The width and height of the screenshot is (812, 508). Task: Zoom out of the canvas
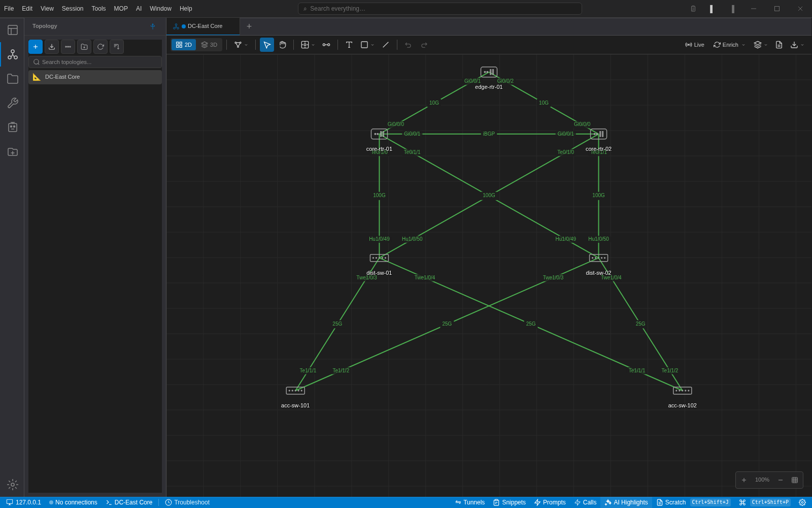(x=781, y=480)
